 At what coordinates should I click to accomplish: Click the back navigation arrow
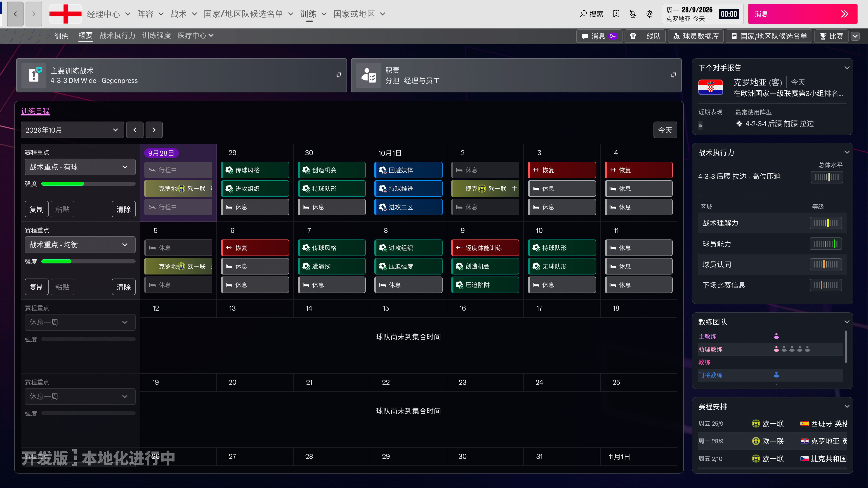[x=15, y=14]
